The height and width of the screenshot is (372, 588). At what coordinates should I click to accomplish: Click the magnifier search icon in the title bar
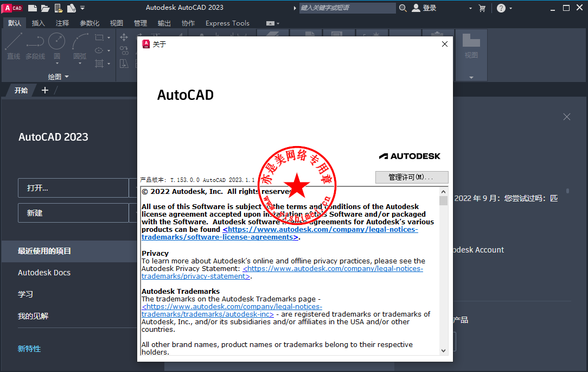pos(402,8)
